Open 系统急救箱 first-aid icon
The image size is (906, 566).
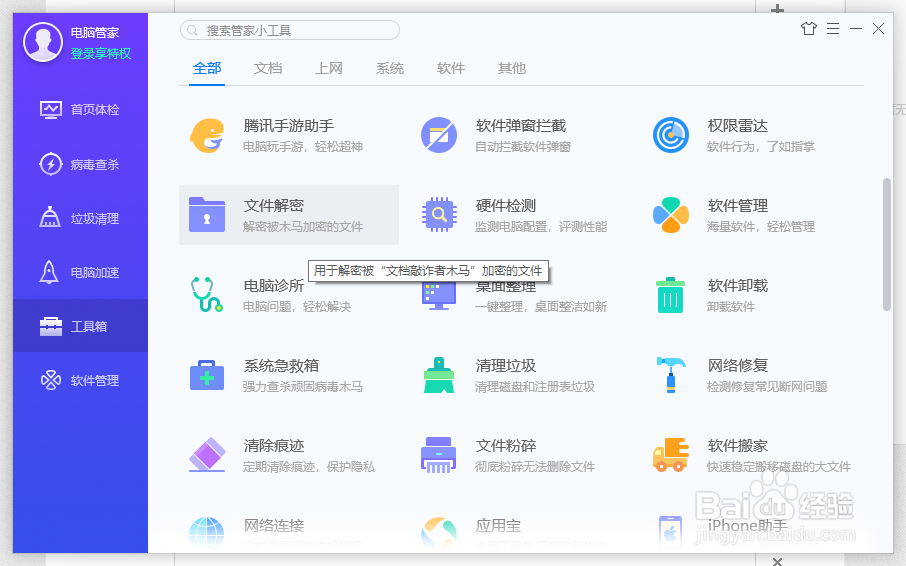click(x=207, y=375)
